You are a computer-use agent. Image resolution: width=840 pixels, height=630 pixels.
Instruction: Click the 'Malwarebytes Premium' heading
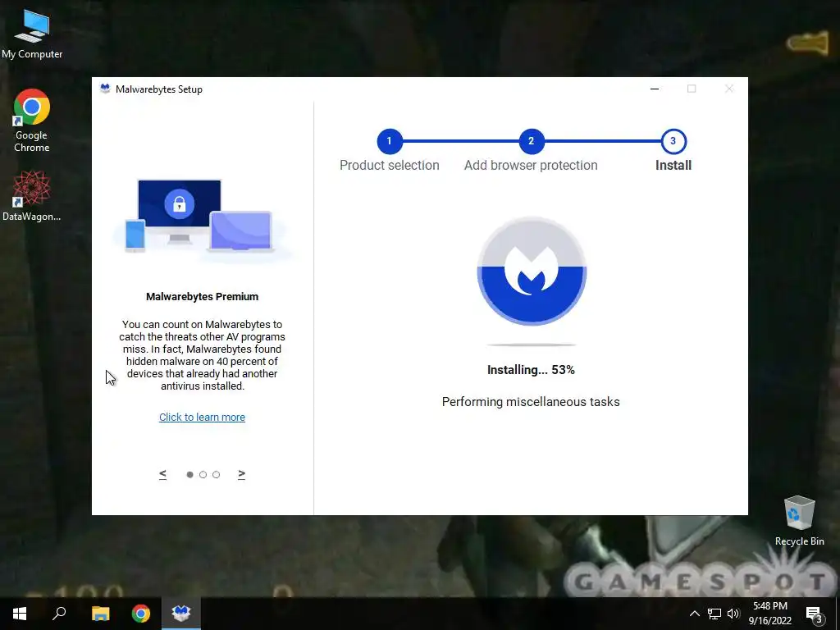[202, 297]
